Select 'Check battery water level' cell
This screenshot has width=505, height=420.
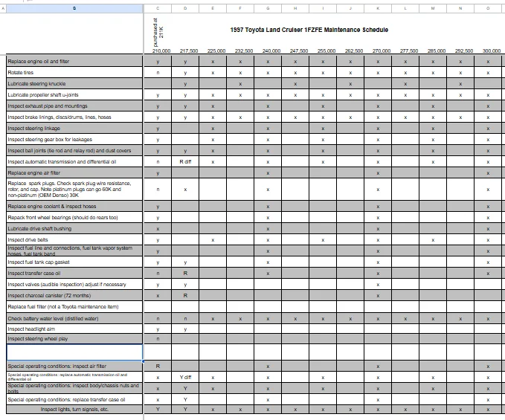(74, 319)
